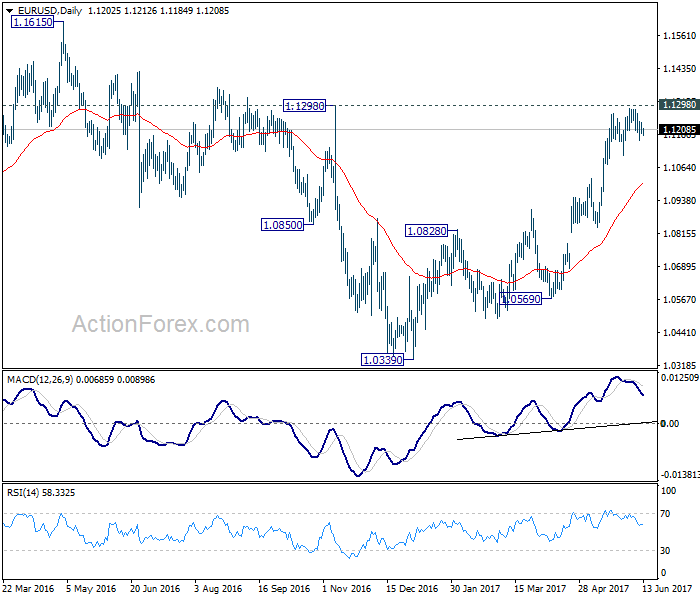Open the chart menu triangle beside EURUSD

(9, 11)
